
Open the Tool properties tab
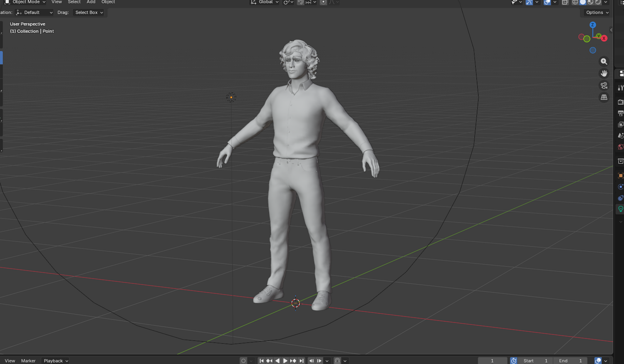point(620,88)
